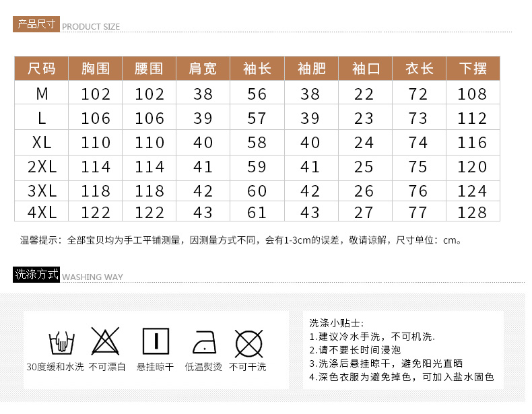
Task: Click the 悬挂晾干 hang-dry square icon
Action: (156, 341)
